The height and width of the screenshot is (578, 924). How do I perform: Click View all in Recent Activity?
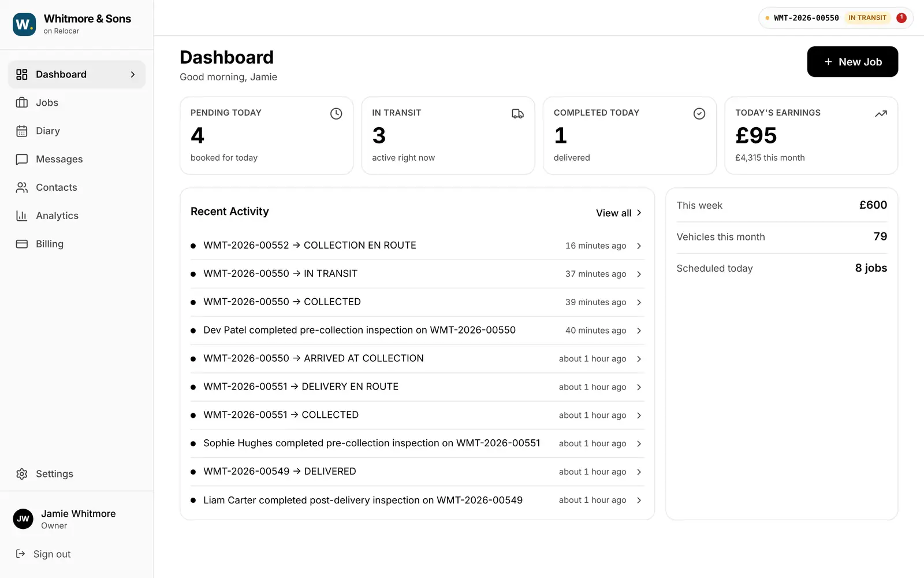(619, 213)
